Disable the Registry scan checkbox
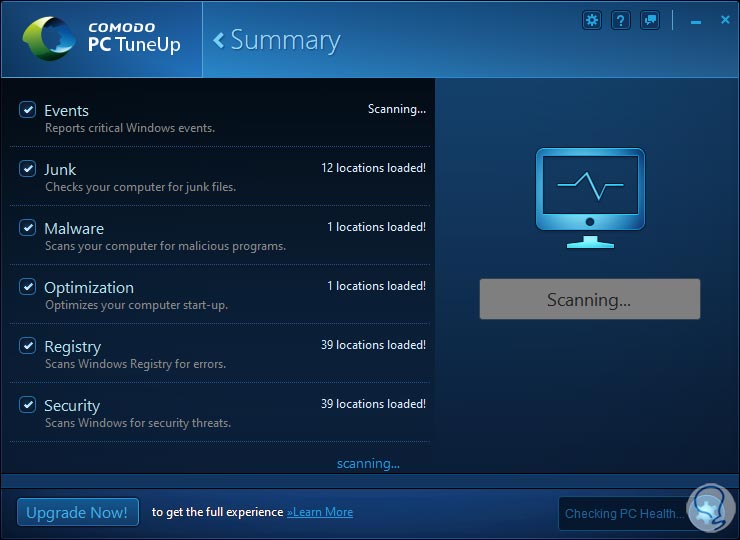This screenshot has height=540, width=740. click(x=27, y=346)
